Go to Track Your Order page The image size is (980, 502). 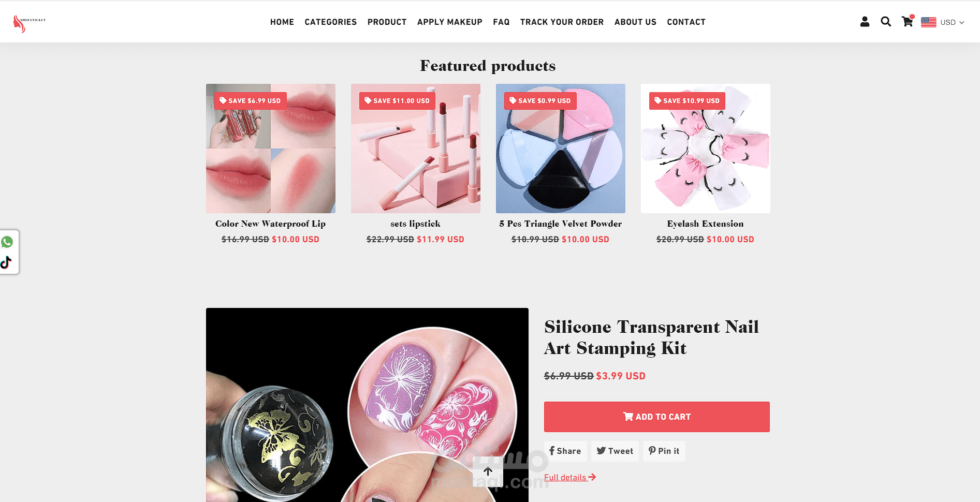(x=562, y=22)
